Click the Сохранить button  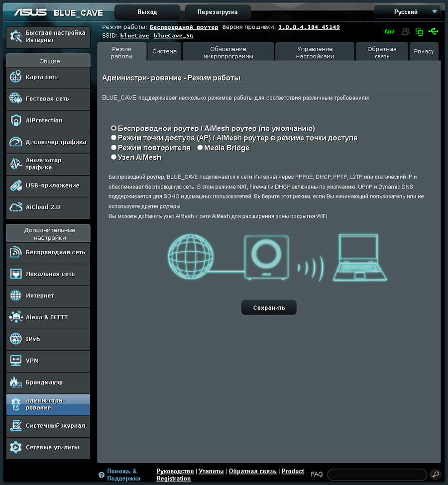pyautogui.click(x=269, y=307)
